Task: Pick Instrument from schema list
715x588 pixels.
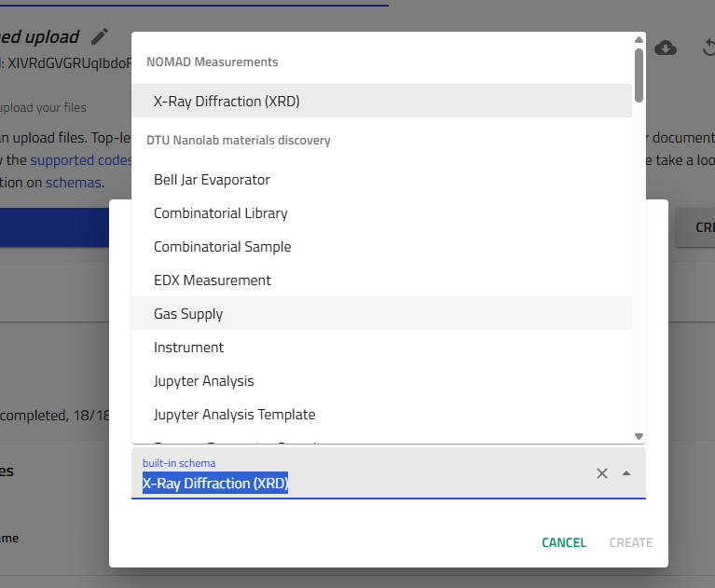Action: pos(381,348)
